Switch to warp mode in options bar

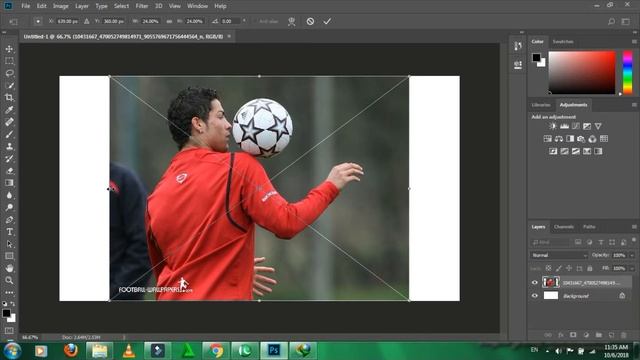click(x=291, y=21)
